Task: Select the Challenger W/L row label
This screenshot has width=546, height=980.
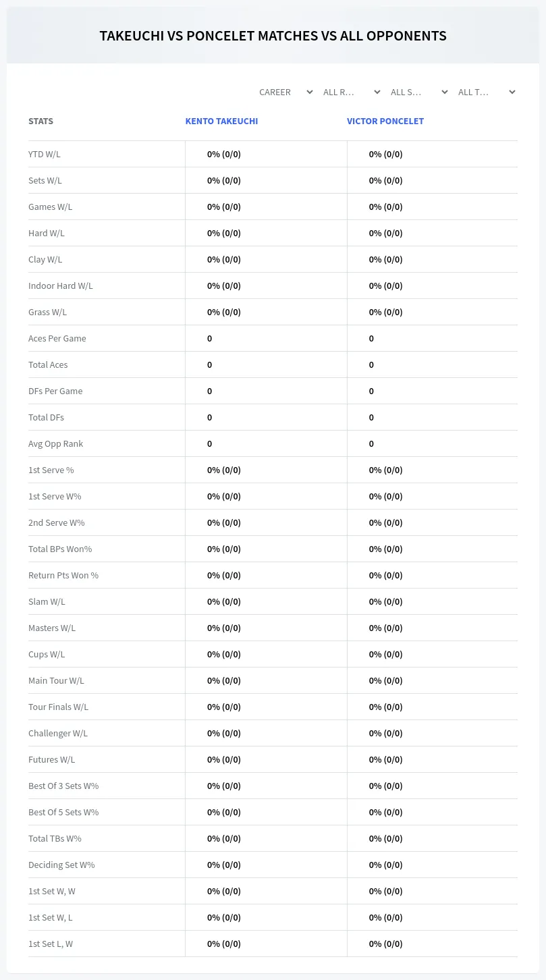Action: [58, 733]
